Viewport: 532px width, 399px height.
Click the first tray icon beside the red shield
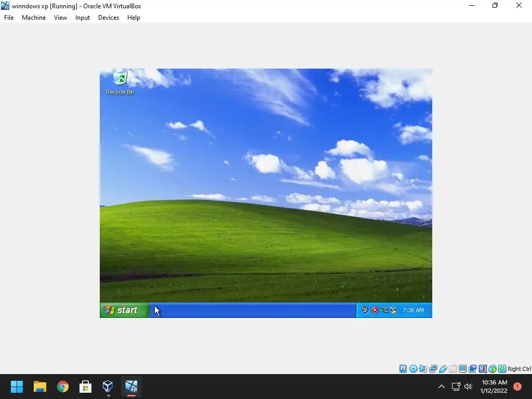(365, 310)
